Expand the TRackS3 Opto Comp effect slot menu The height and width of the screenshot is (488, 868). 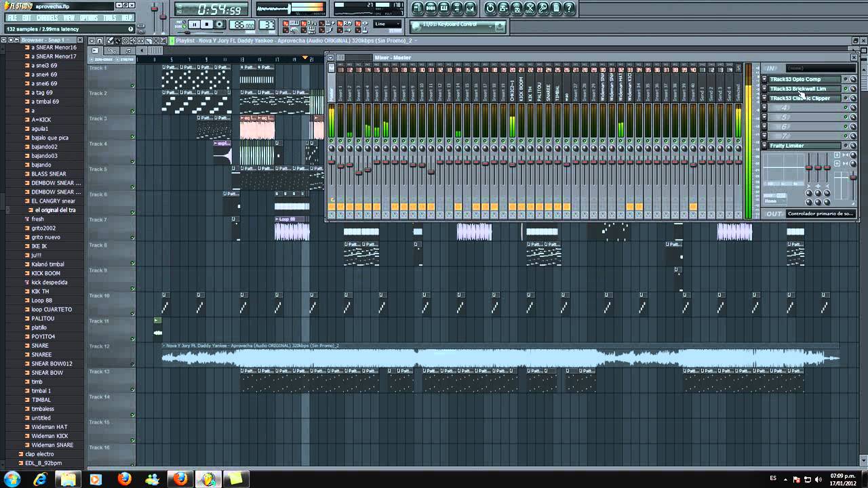coord(765,79)
